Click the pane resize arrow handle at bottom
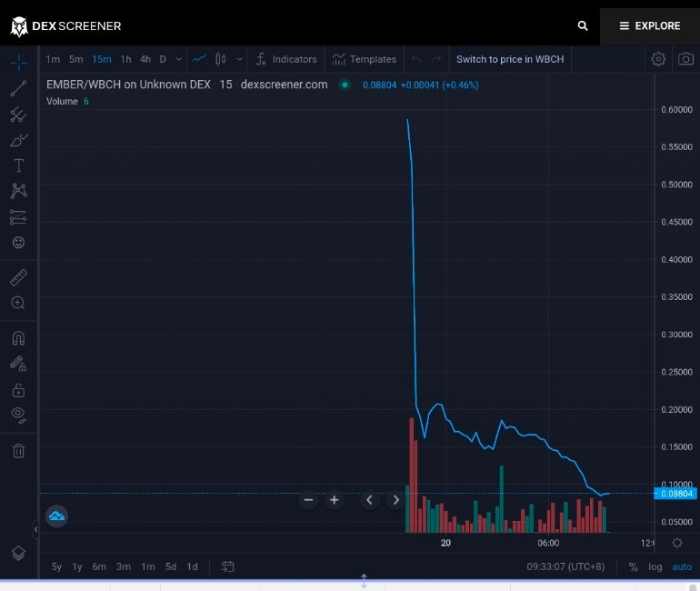Image resolution: width=700 pixels, height=591 pixels. click(x=364, y=580)
